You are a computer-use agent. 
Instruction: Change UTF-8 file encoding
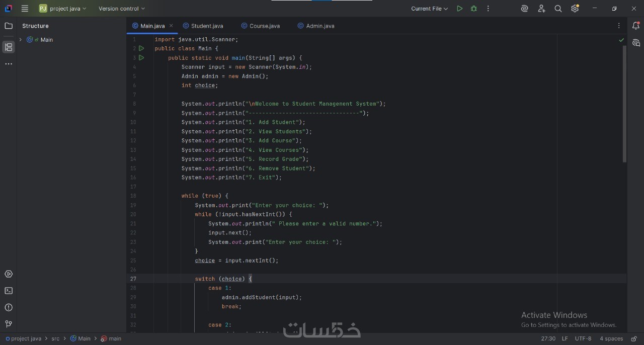point(583,338)
